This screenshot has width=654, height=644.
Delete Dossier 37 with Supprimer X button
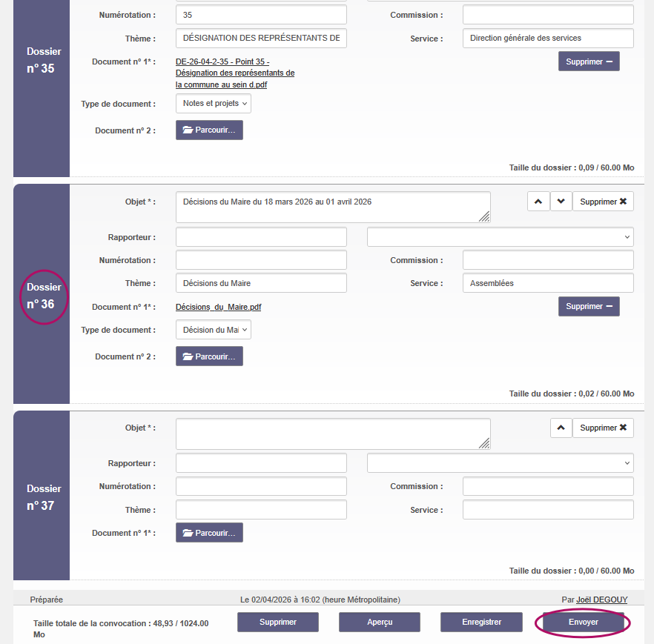(603, 428)
